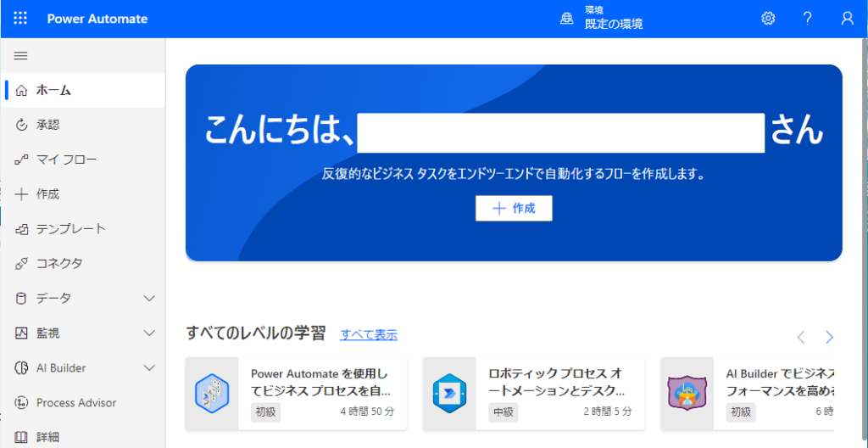Click the こんにちは、 greeting text
Screen dimensions: 868x448
coord(279,132)
